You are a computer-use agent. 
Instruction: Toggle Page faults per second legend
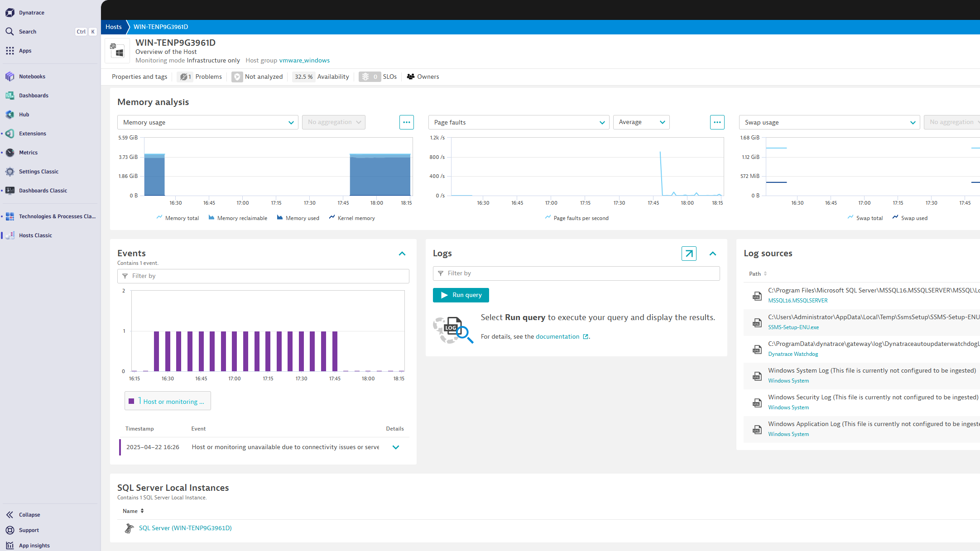576,218
